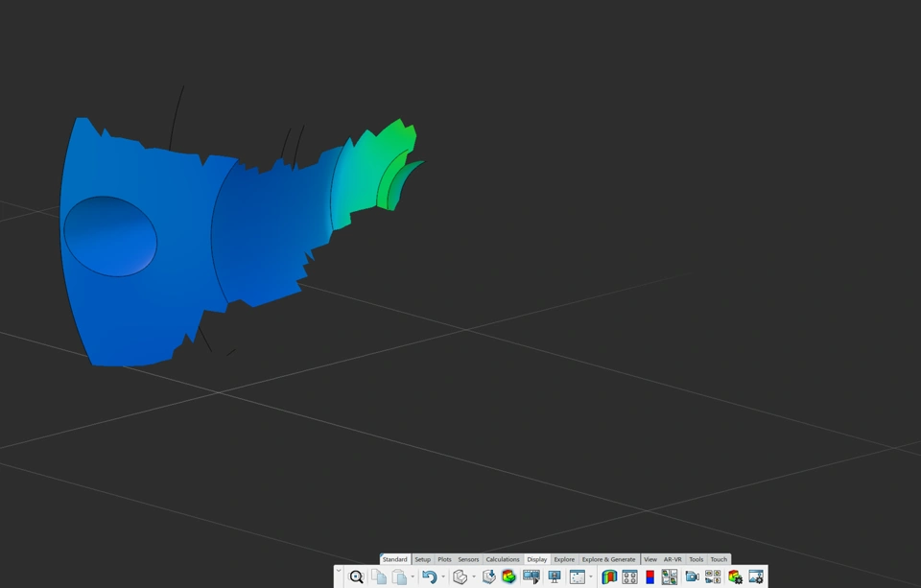Click the rainbow contour section icon
Screen dimensions: 921x588
point(609,576)
